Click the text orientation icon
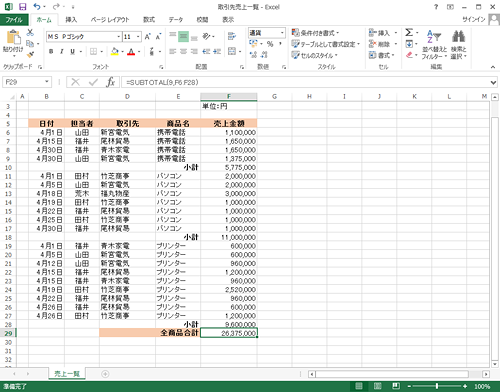 (207, 36)
